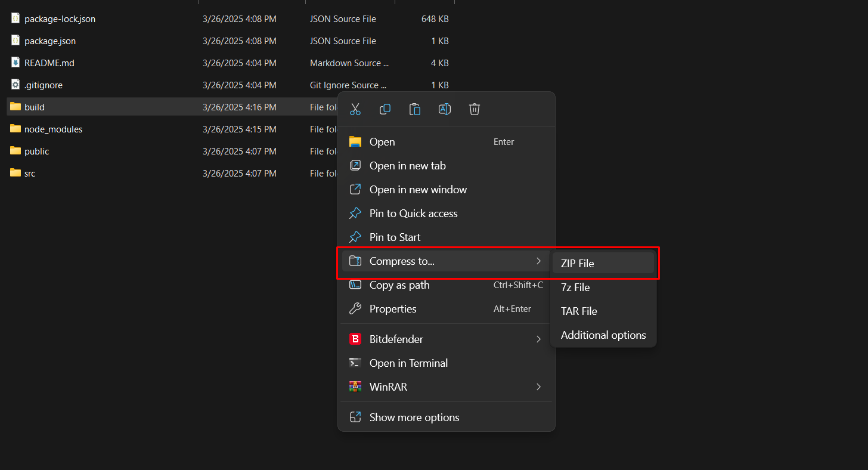The width and height of the screenshot is (868, 470).
Task: Click the Delete trash icon
Action: [x=475, y=109]
